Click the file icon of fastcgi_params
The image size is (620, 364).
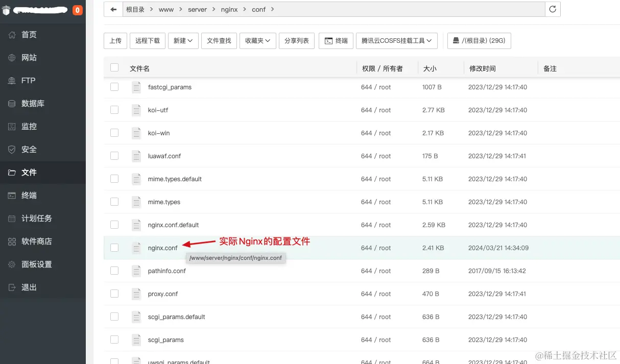136,87
